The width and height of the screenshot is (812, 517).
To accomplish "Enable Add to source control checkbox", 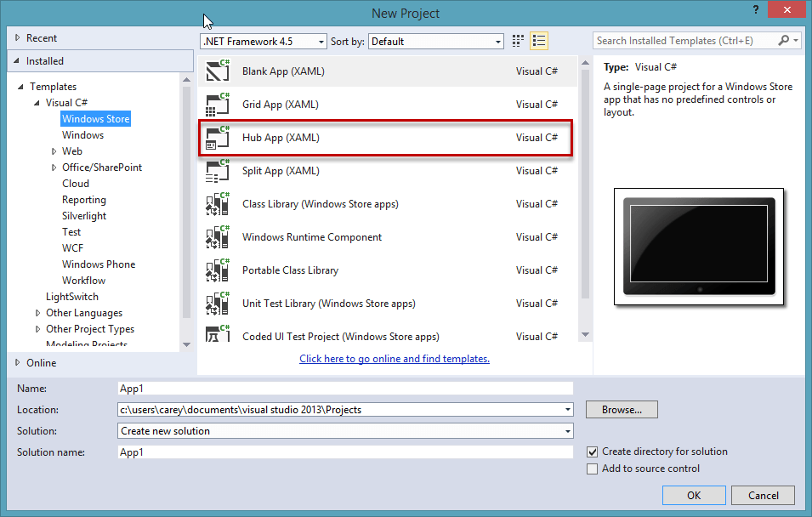I will tap(593, 469).
